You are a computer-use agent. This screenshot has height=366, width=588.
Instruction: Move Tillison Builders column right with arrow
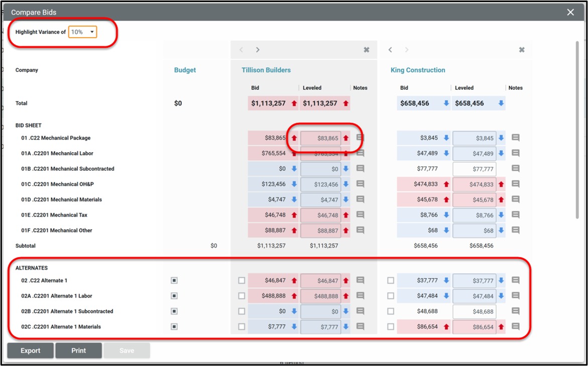tap(258, 50)
